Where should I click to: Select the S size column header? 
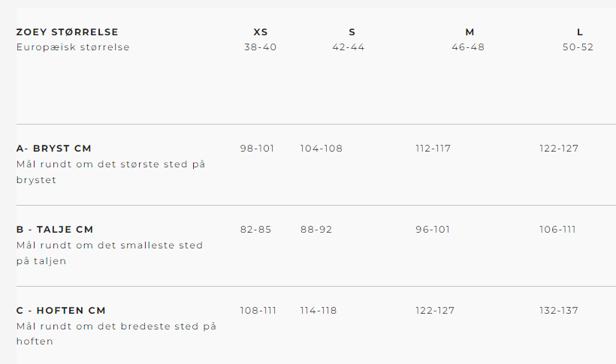352,32
